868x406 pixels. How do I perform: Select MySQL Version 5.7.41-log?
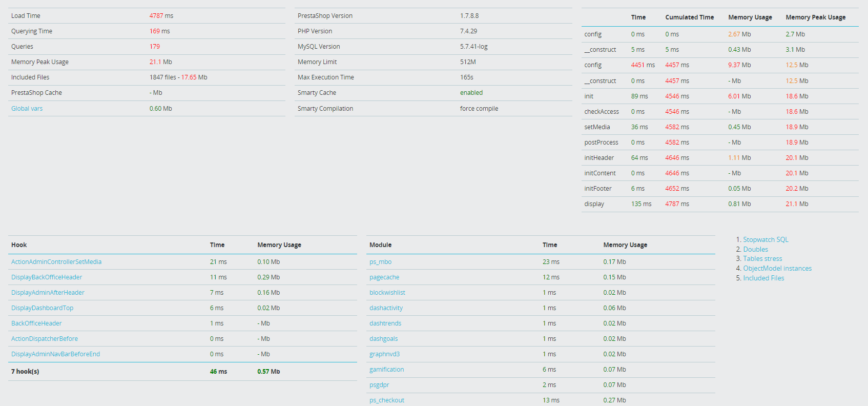pos(474,47)
